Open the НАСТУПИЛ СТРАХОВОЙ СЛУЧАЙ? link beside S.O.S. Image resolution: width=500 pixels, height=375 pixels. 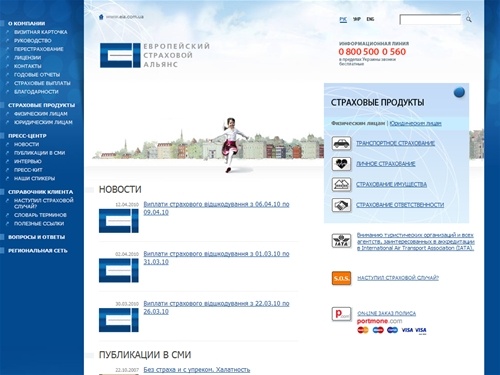[x=398, y=278]
